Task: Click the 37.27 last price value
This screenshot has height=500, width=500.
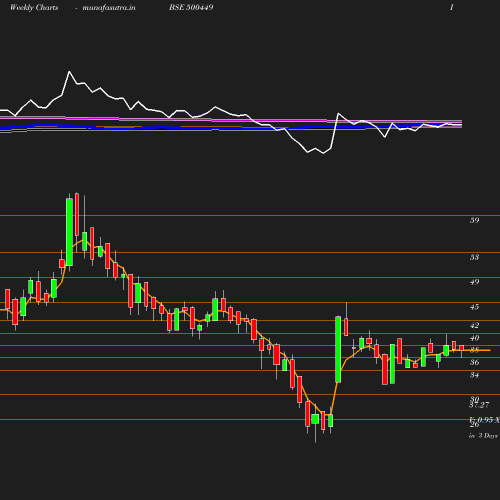Action: pyautogui.click(x=479, y=405)
